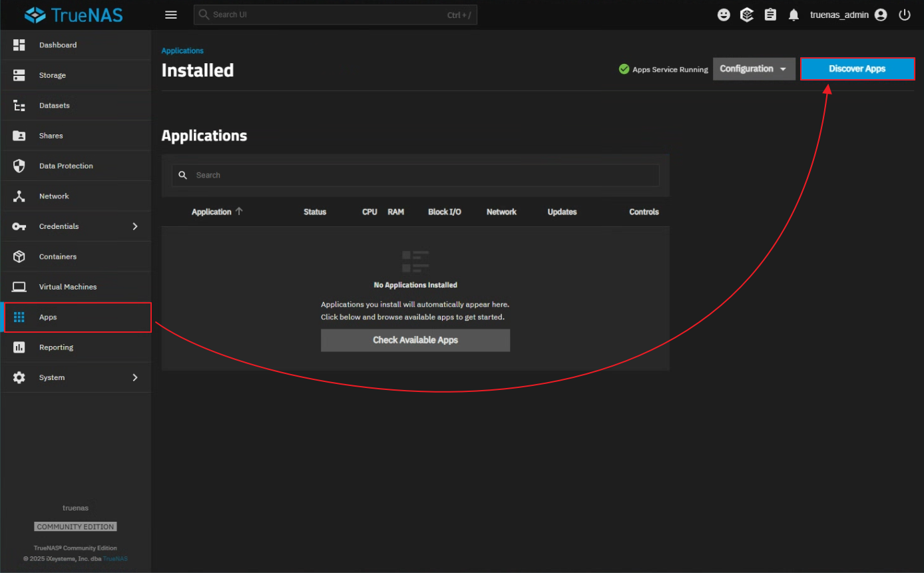This screenshot has width=924, height=573.
Task: Open the Configuration dropdown
Action: tap(754, 69)
